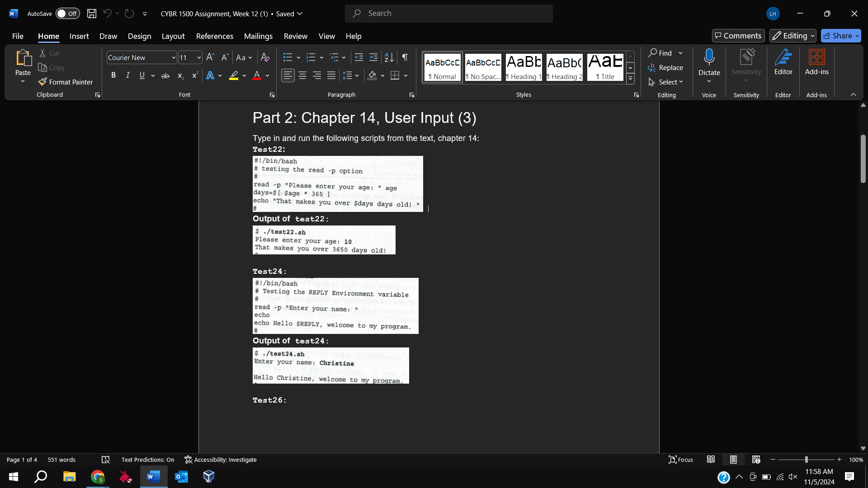868x488 pixels.
Task: Open the Comments panel
Action: click(x=738, y=36)
